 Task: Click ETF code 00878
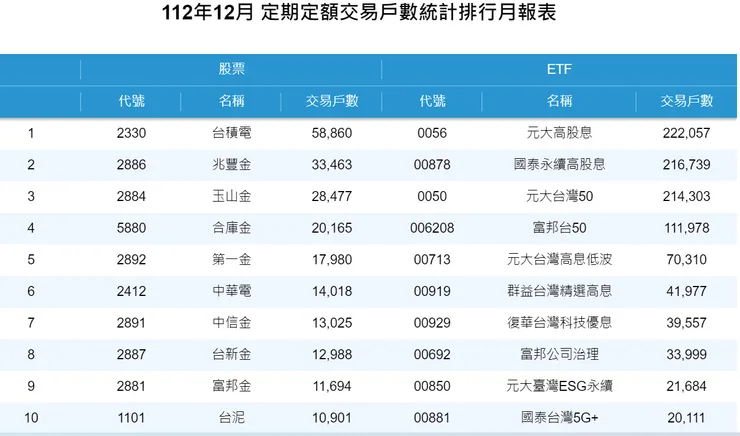[x=432, y=165]
